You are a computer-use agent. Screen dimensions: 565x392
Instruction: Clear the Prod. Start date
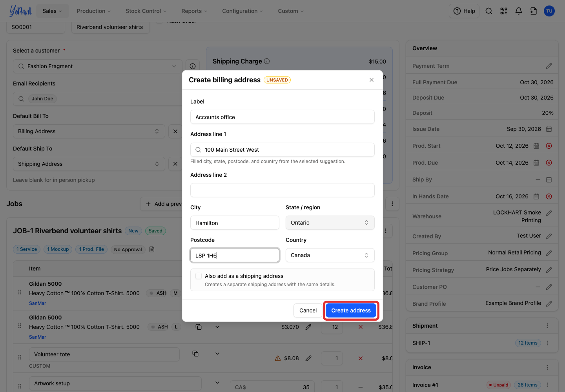(x=549, y=146)
